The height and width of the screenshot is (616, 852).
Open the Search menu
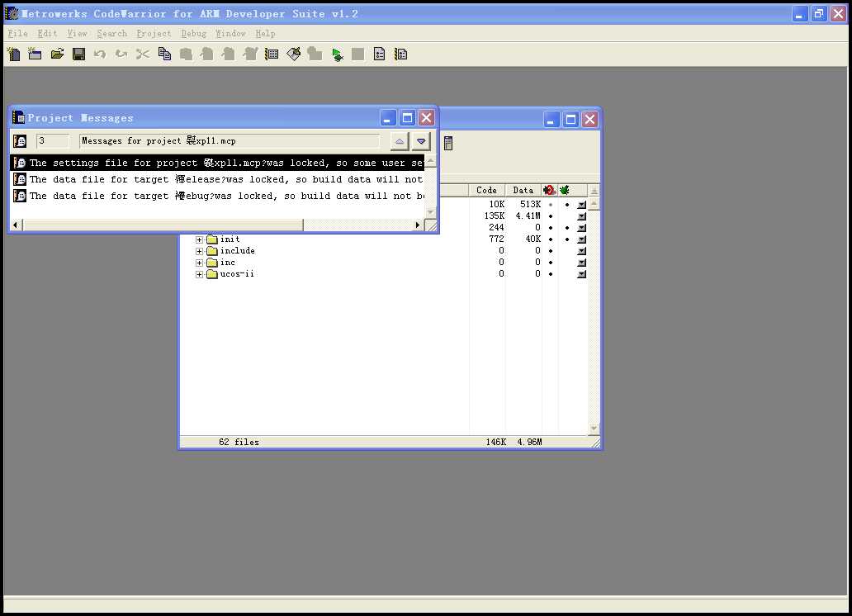pyautogui.click(x=112, y=34)
